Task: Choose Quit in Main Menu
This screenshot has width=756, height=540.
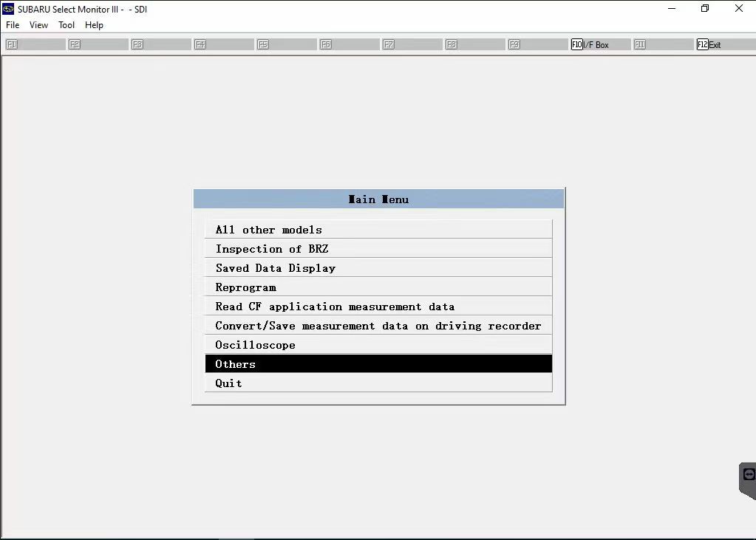Action: coord(378,383)
